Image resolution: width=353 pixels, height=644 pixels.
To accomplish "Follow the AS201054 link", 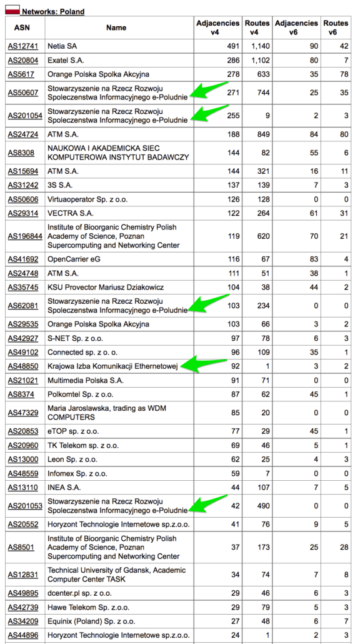I will click(25, 116).
